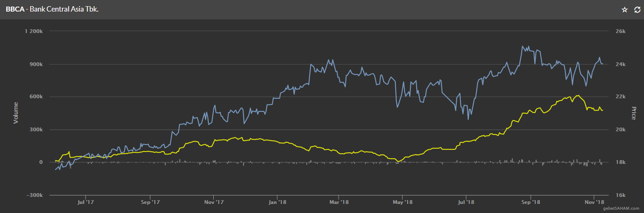Select the Nov '17 date label

click(x=214, y=202)
